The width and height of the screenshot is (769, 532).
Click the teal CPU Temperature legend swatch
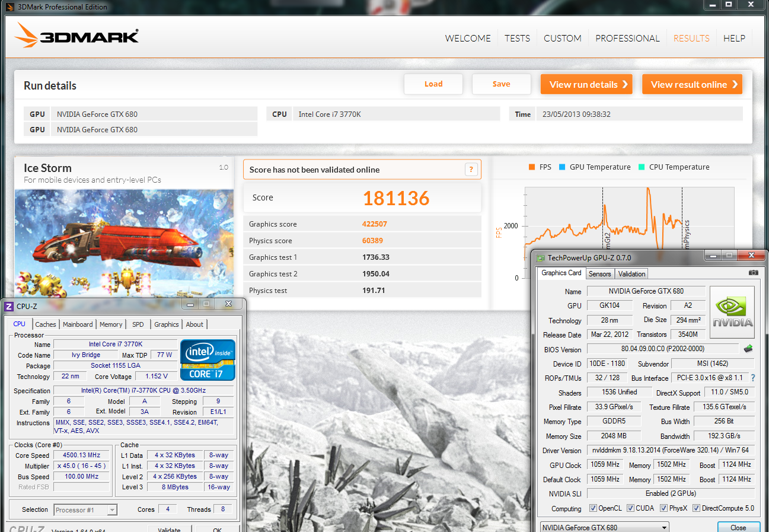point(642,167)
